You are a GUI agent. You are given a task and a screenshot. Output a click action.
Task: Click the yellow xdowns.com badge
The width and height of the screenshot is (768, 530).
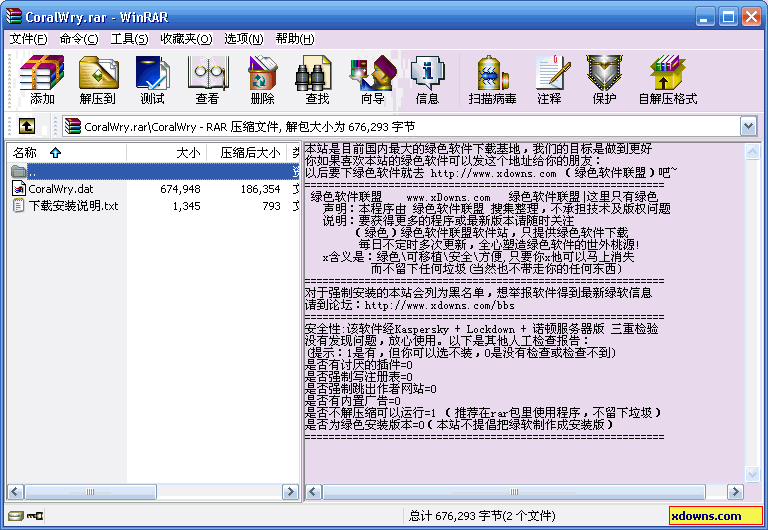pyautogui.click(x=716, y=515)
